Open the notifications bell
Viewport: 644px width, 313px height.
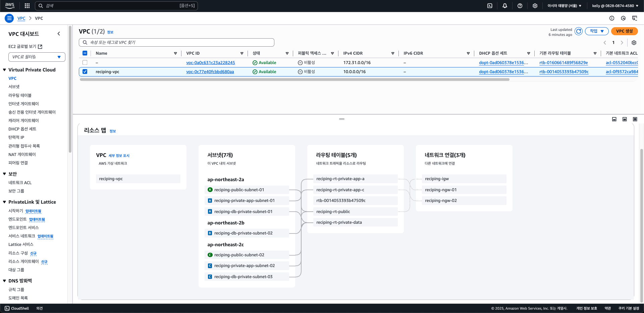point(505,6)
